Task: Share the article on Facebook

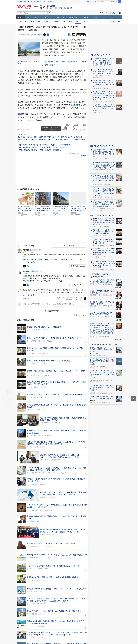Action: coord(48,35)
